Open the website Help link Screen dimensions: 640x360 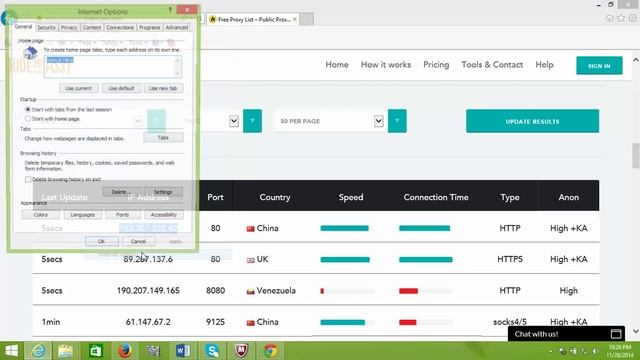[544, 65]
